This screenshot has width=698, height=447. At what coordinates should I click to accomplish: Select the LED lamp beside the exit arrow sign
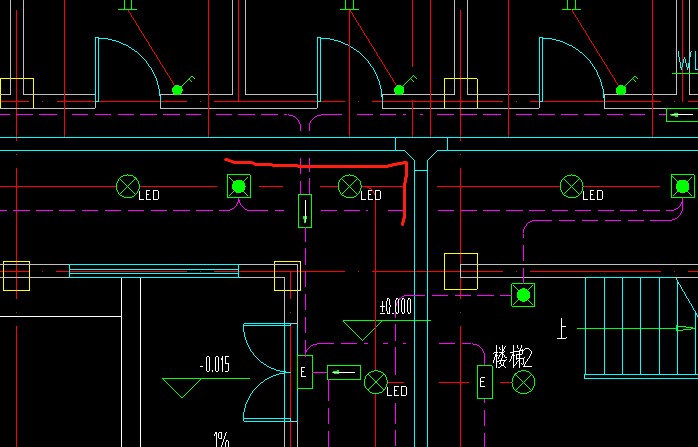tap(376, 382)
